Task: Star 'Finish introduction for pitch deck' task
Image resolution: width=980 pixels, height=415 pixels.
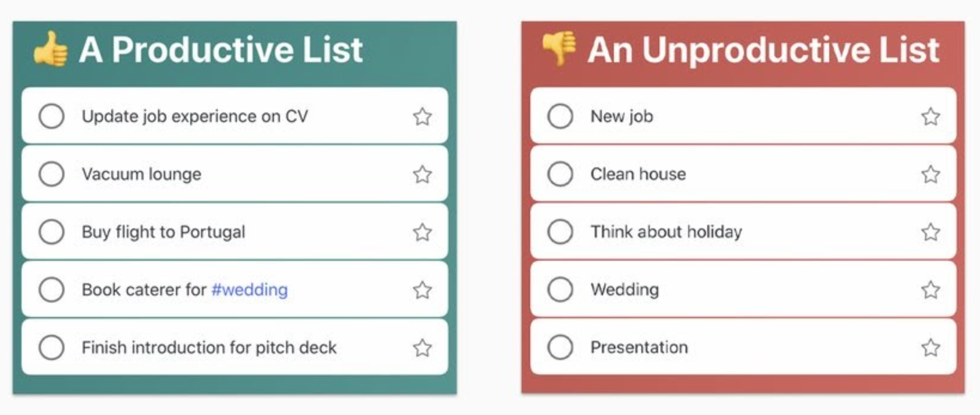Action: pyautogui.click(x=422, y=347)
